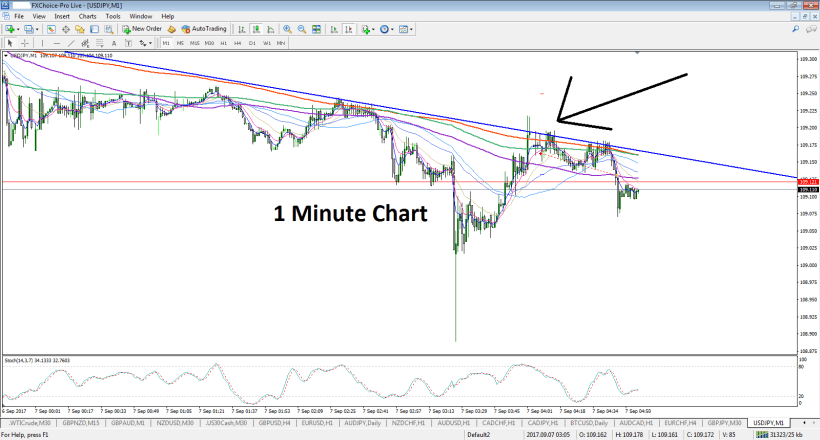Show the Data Window
The width and height of the screenshot is (820, 440).
click(65, 29)
